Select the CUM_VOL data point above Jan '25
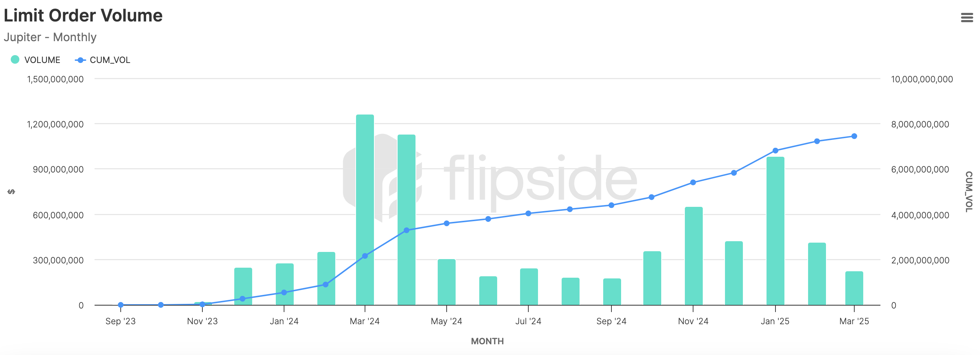The width and height of the screenshot is (980, 355). [775, 151]
